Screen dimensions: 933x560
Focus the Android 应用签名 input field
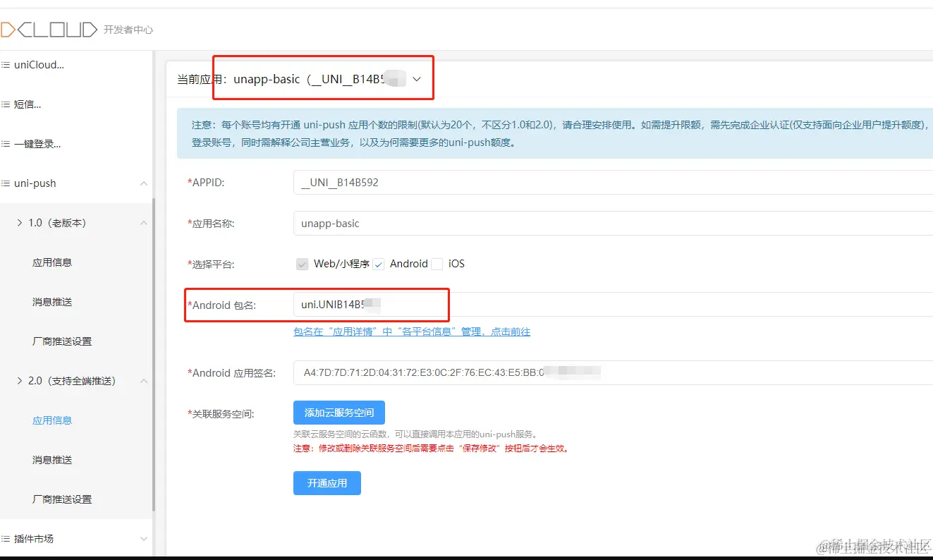coord(613,372)
